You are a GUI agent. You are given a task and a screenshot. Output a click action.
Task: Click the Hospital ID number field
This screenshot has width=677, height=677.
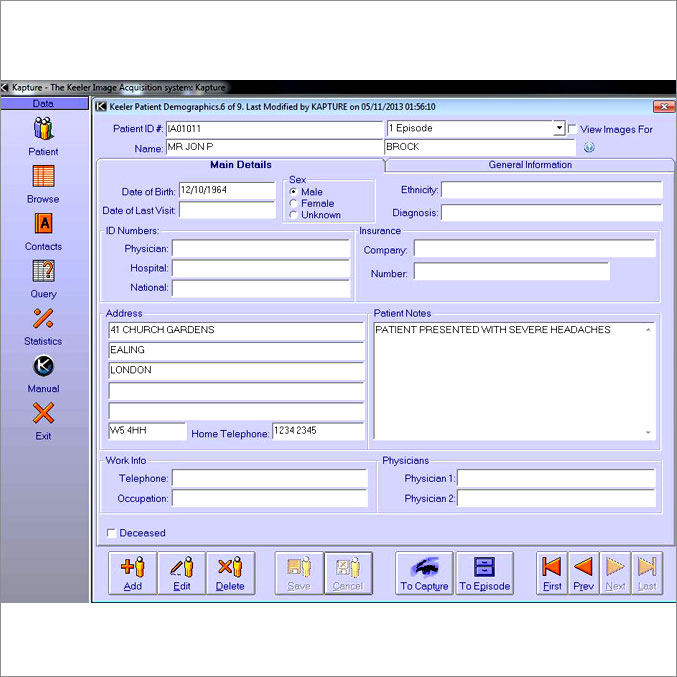tap(261, 268)
